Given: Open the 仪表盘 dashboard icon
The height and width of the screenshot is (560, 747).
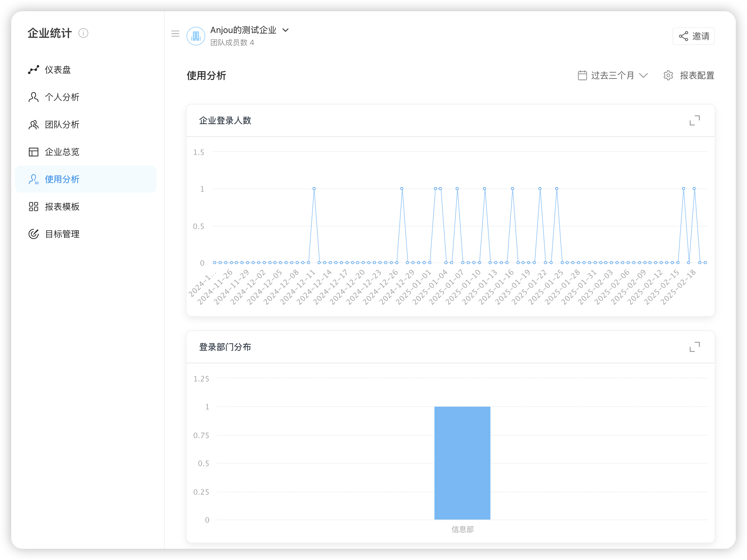Looking at the screenshot, I should click(33, 70).
